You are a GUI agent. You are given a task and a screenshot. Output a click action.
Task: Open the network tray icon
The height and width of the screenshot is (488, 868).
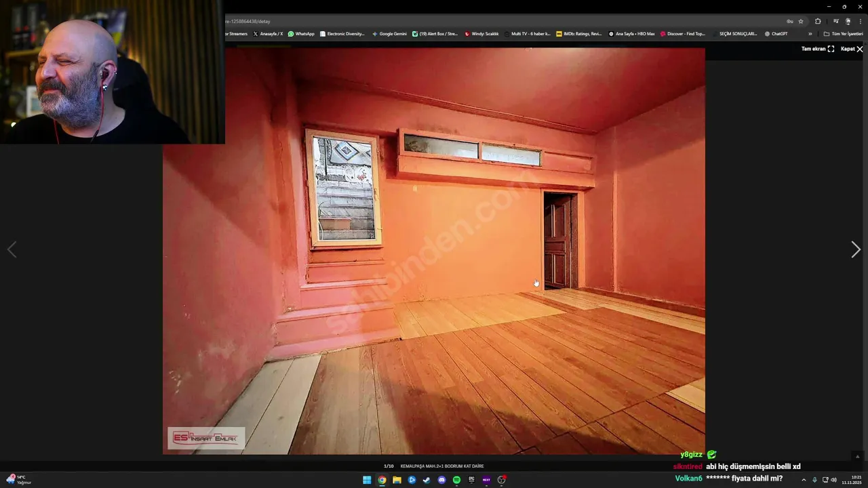point(825,480)
